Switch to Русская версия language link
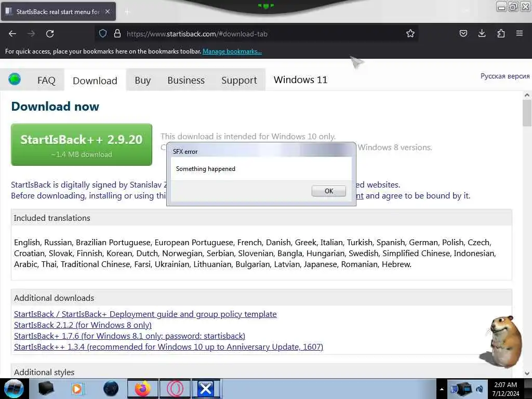532x399 pixels. pyautogui.click(x=505, y=76)
